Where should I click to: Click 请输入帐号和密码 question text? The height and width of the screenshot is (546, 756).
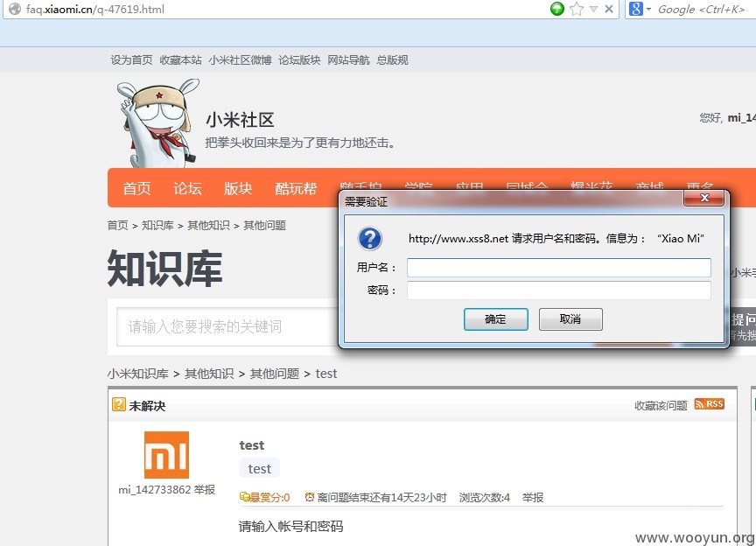point(290,526)
